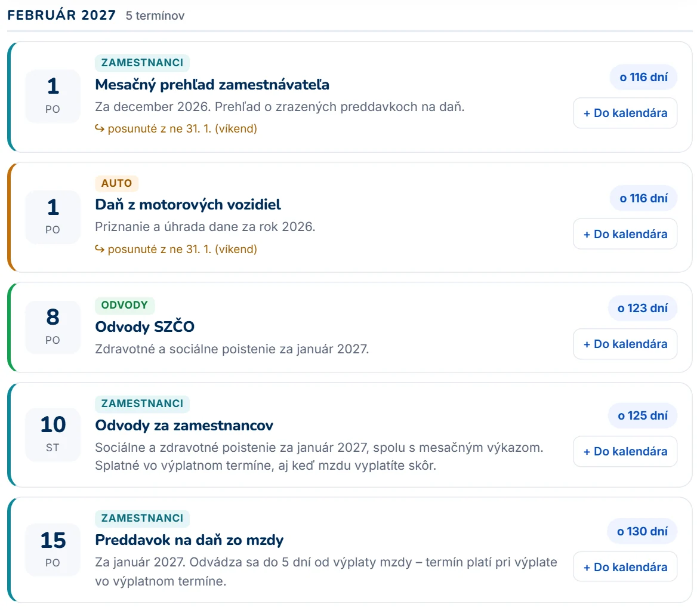
Task: Open the Daň z motorových vozidiel title
Action: point(188,205)
